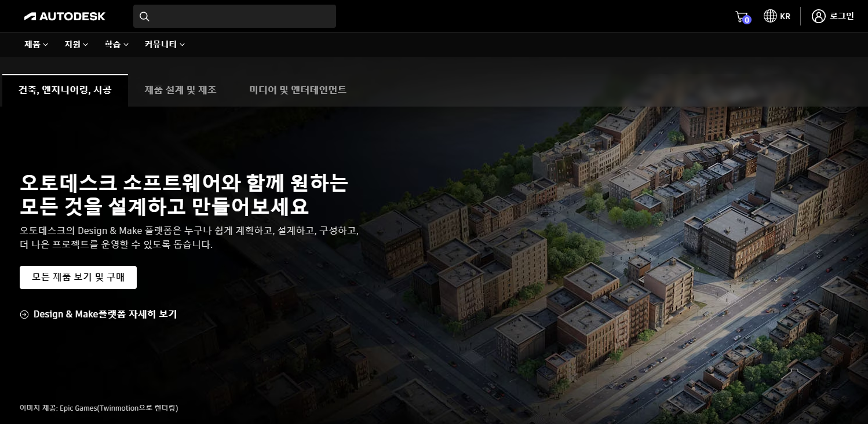Click the globe region icon
Image resolution: width=868 pixels, height=424 pixels.
[x=770, y=16]
